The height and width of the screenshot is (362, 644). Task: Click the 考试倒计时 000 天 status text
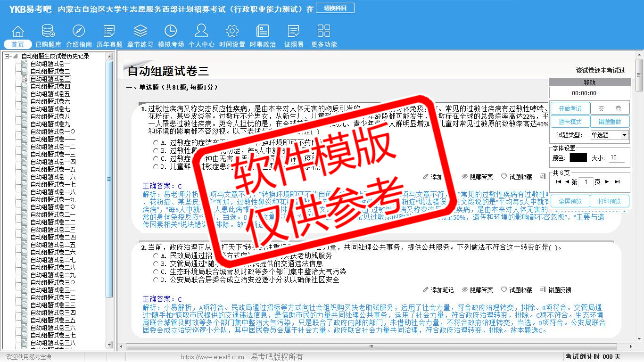593,357
